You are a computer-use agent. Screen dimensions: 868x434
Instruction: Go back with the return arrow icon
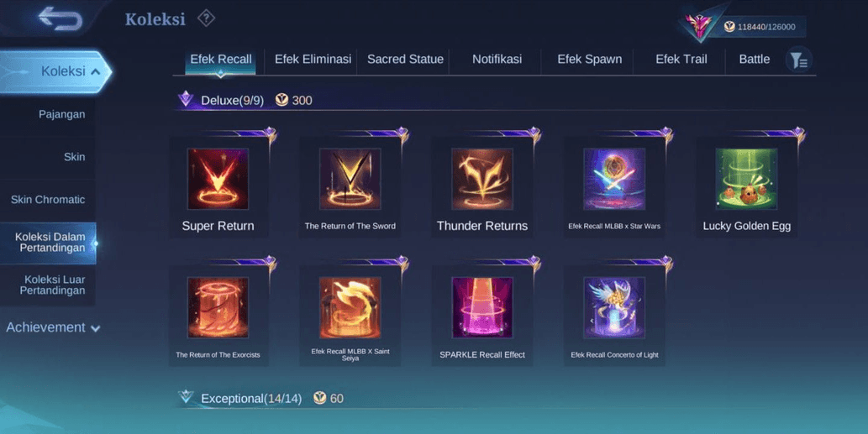click(60, 18)
